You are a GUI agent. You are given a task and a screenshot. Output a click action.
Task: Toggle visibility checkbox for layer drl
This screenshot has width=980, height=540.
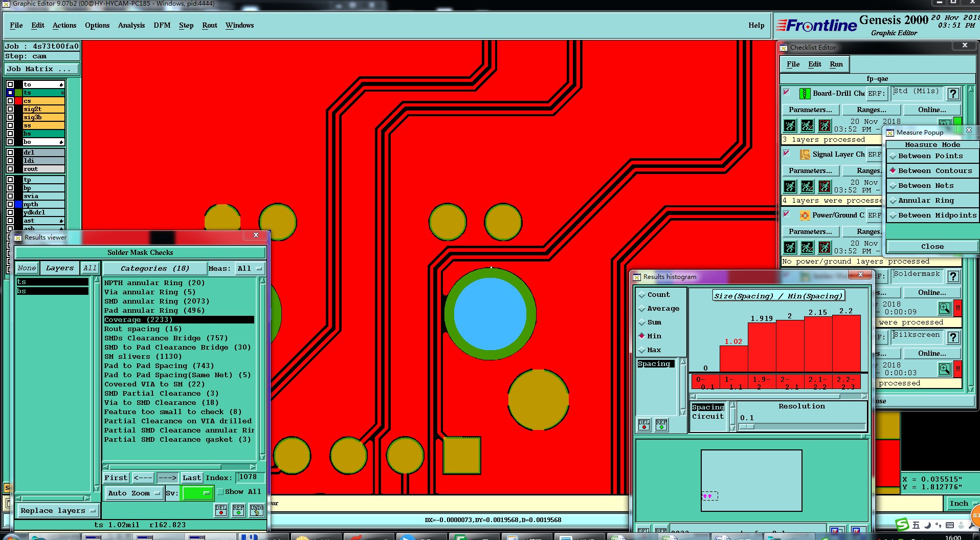point(10,153)
